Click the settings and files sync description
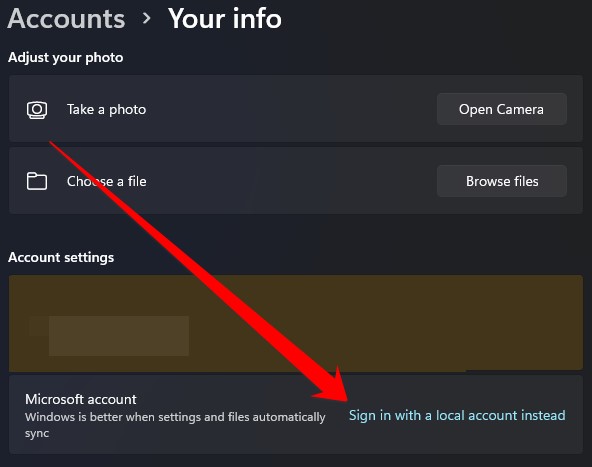Image resolution: width=592 pixels, height=467 pixels. (175, 425)
